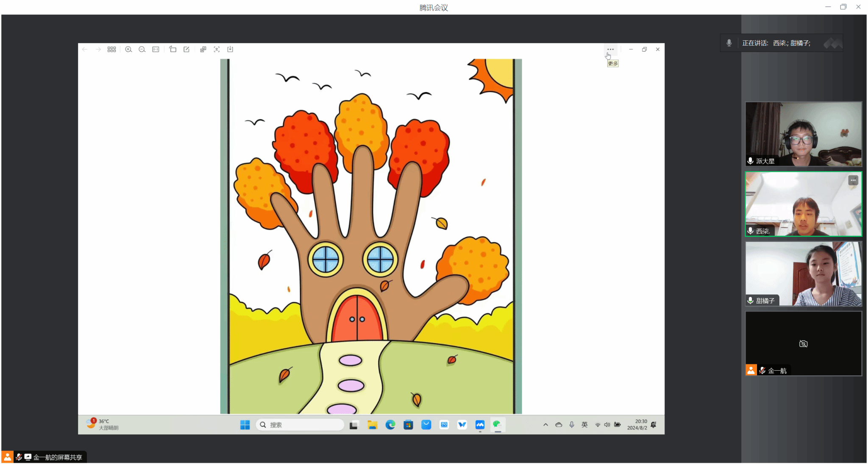The height and width of the screenshot is (464, 868).
Task: Toggle the 英 input method indicator
Action: pyautogui.click(x=584, y=425)
